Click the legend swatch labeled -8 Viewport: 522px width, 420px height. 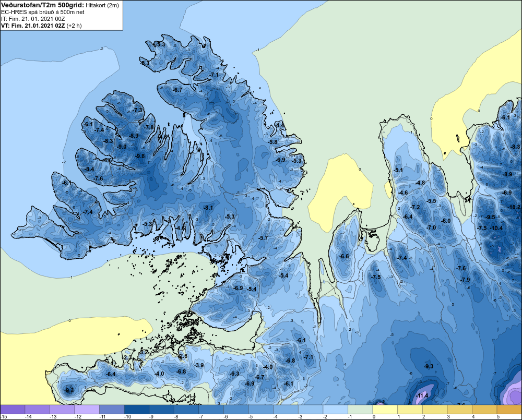[x=186, y=410]
